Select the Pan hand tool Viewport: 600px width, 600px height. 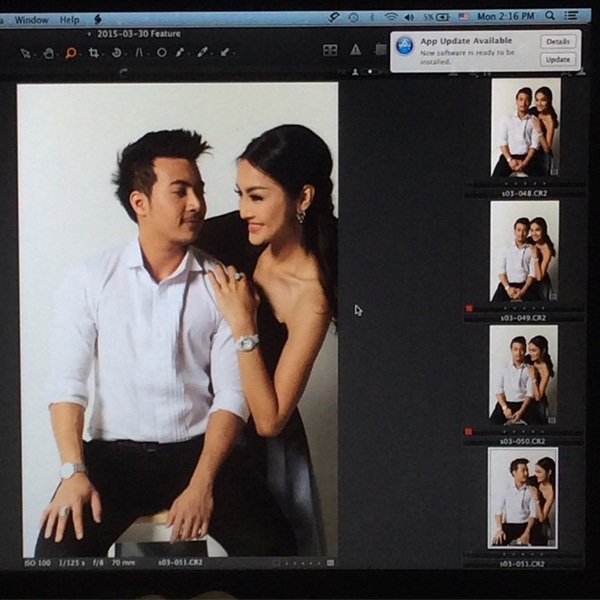49,53
